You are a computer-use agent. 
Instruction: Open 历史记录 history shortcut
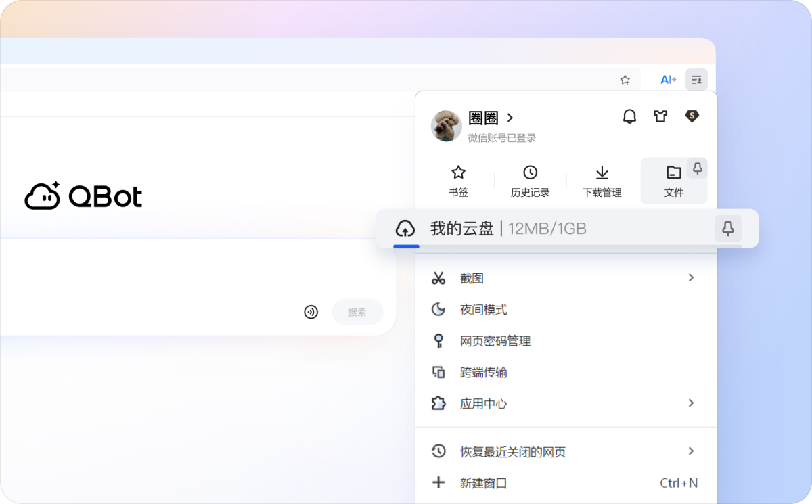coord(530,181)
